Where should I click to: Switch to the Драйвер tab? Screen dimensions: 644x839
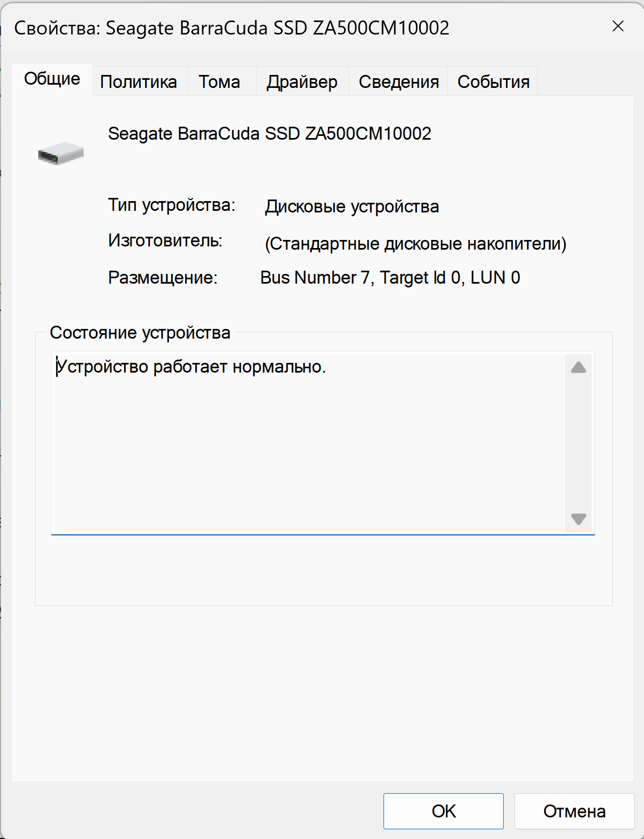tap(302, 82)
